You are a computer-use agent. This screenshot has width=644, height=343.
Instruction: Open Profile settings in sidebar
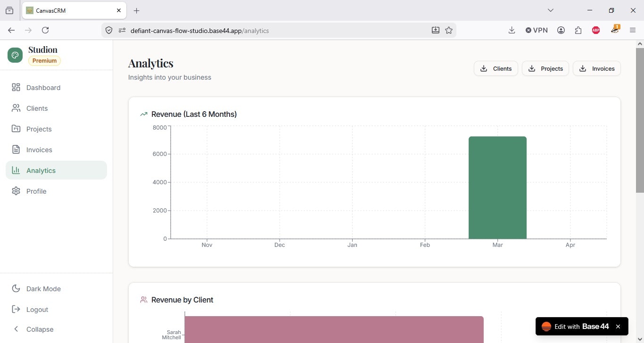(56, 191)
